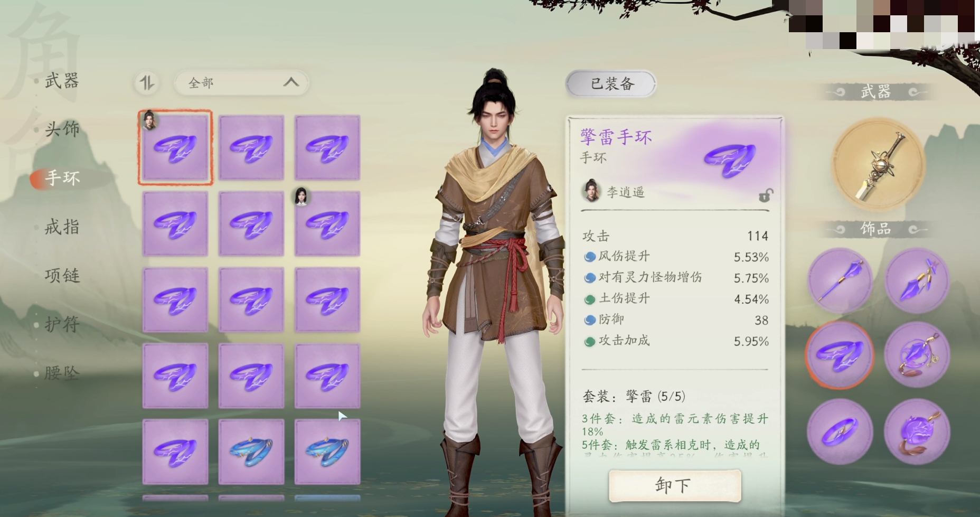Switch to 武器 category tab
This screenshot has height=517, width=980.
62,81
